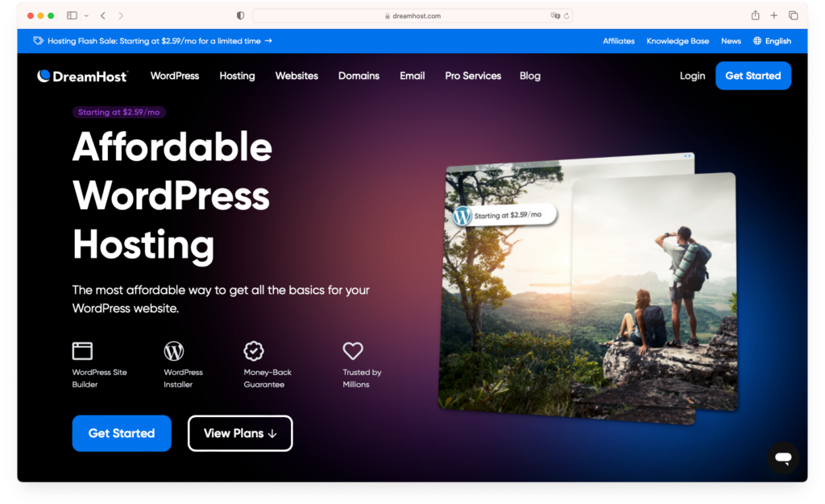Reload the page with the refresh icon
Image resolution: width=825 pixels, height=504 pixels.
(566, 16)
